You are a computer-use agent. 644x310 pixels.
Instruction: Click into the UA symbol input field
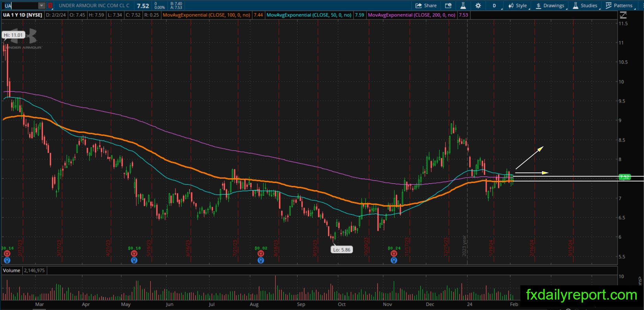point(20,5)
